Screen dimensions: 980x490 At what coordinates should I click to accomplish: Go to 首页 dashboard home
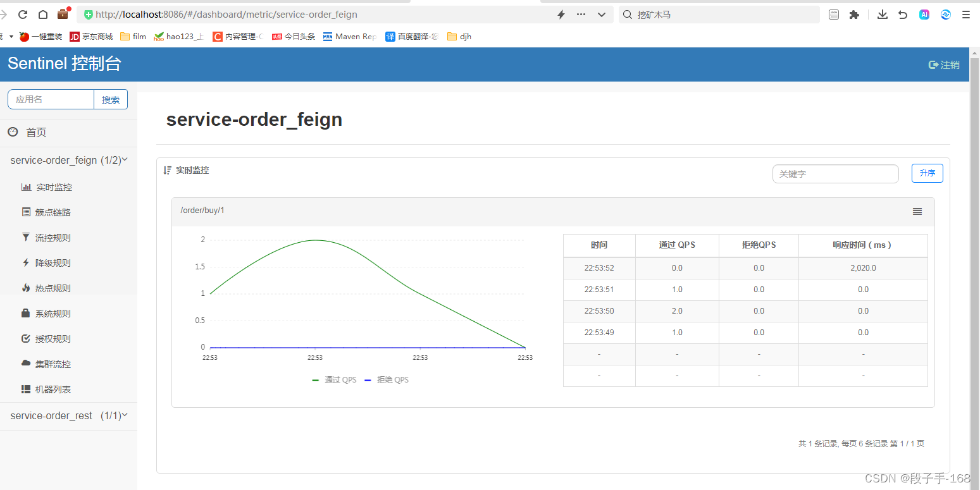[27, 132]
